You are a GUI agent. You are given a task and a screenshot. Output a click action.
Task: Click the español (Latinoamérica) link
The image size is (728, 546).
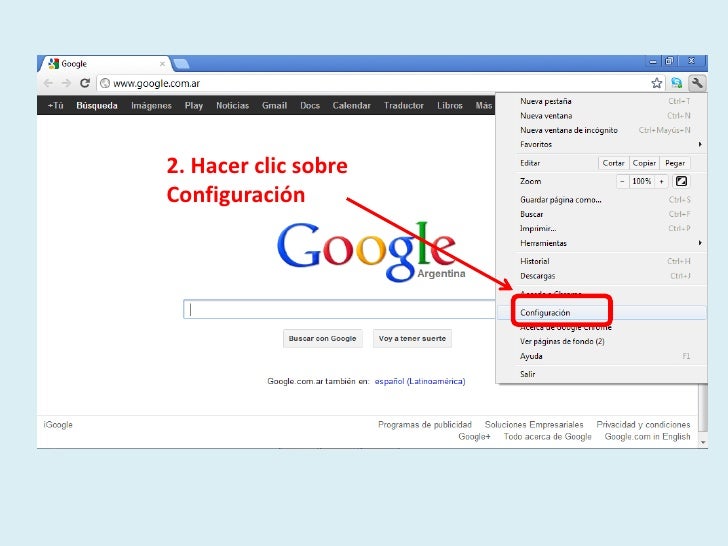pos(420,381)
